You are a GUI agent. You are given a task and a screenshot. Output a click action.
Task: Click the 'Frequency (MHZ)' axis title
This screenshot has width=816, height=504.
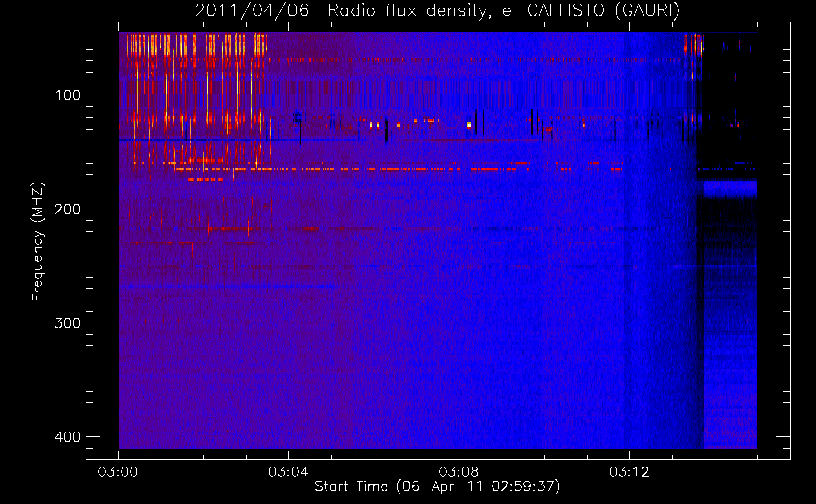click(x=38, y=241)
